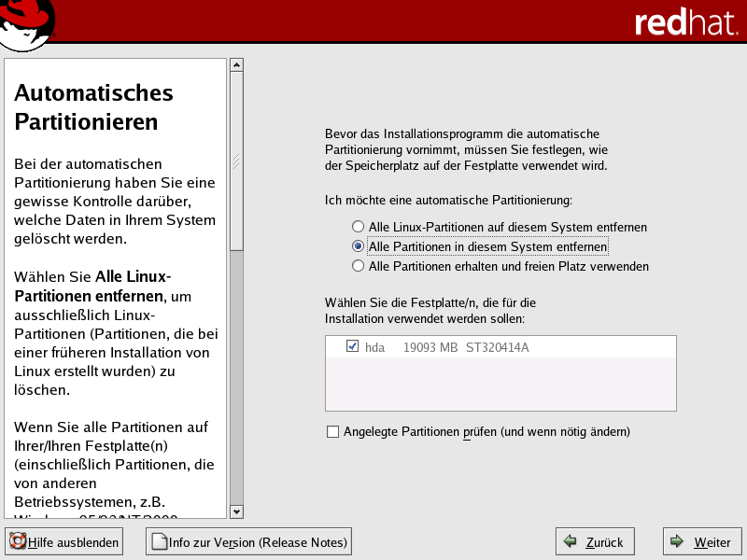Click the redhat wordmark in the header
747x560 pixels.
point(684,23)
